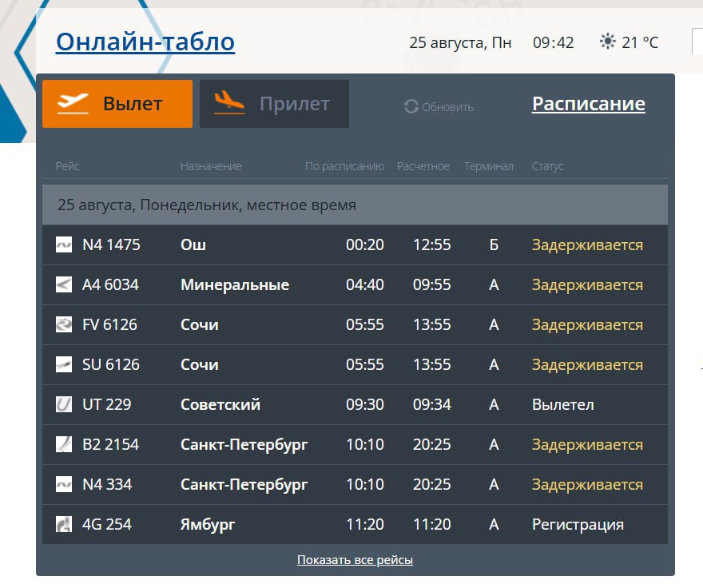Click the Терминал column header
This screenshot has width=703, height=588.
(488, 166)
